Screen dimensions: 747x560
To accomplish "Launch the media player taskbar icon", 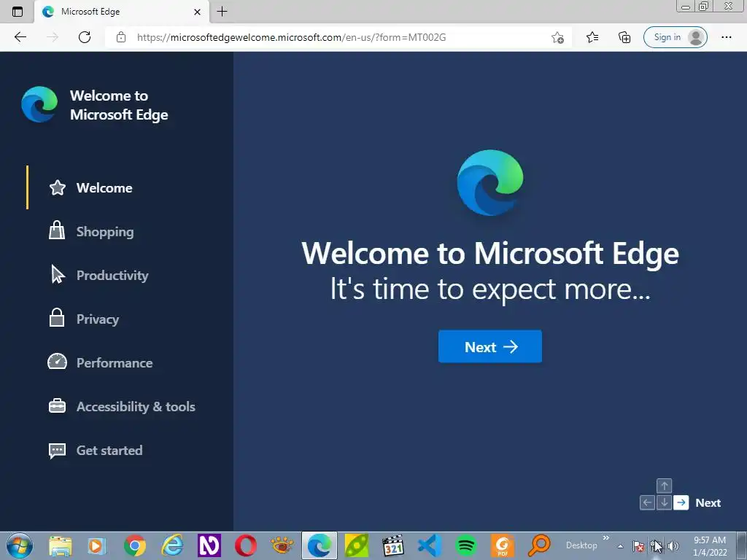I will pyautogui.click(x=97, y=545).
